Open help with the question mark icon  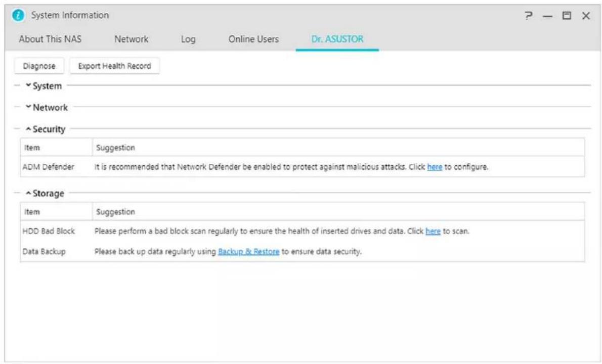[x=529, y=16]
